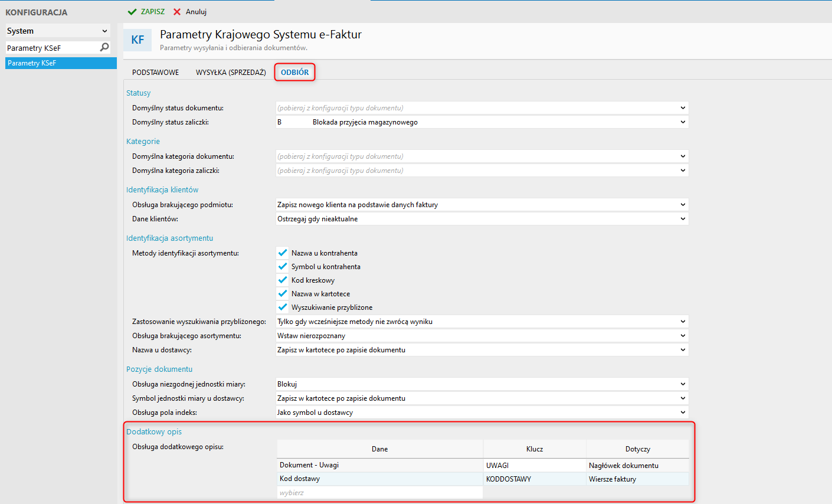This screenshot has width=832, height=504.
Task: Click the wybierz field in Dane column
Action: point(379,493)
